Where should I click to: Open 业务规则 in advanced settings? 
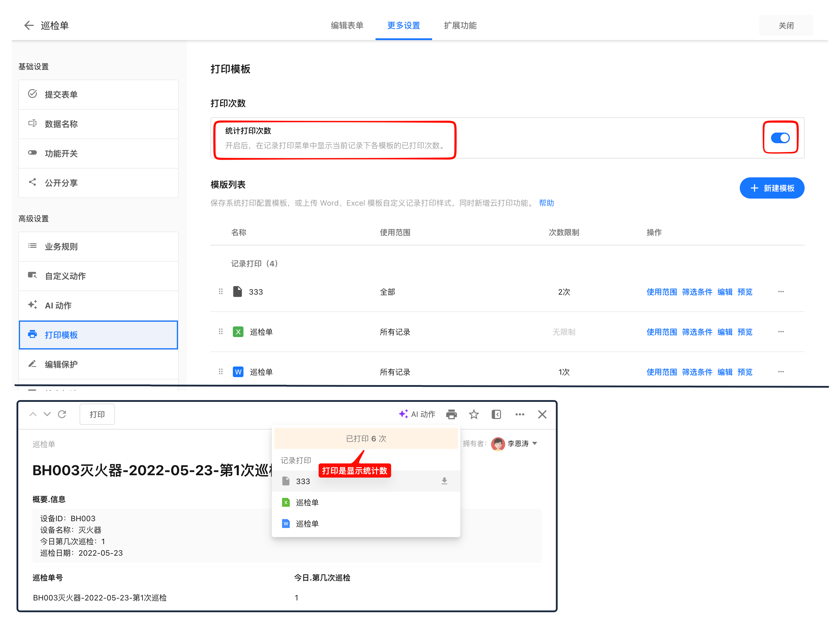(98, 247)
